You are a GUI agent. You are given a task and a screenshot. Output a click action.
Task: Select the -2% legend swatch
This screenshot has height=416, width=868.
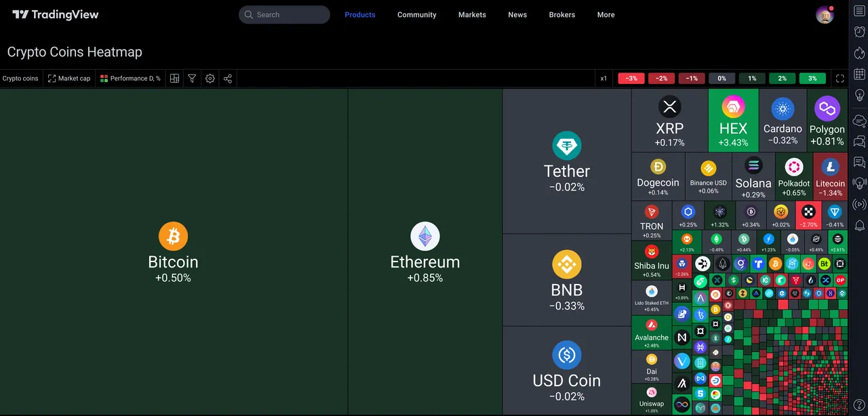pyautogui.click(x=661, y=79)
